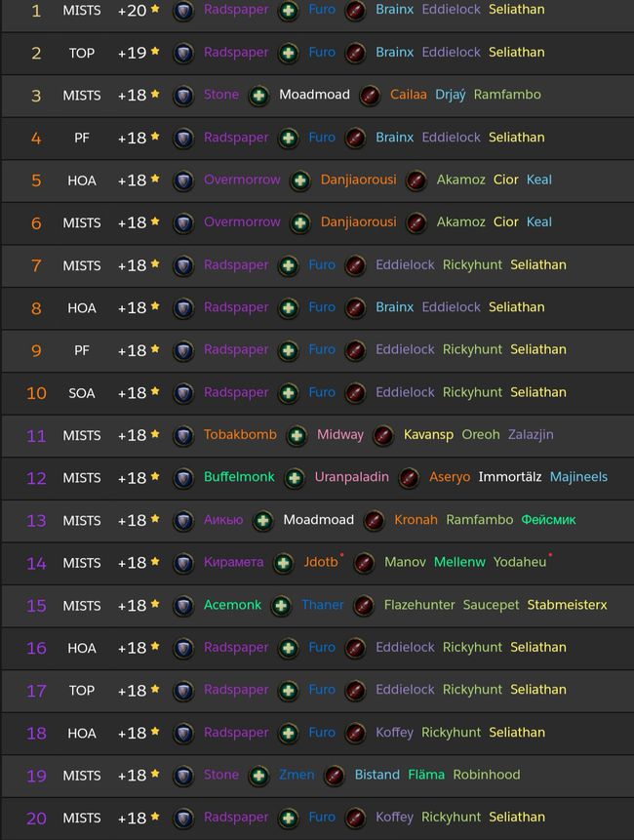Click the DPS sword icon in row 5
Viewport: 634px width, 840px height.
pos(416,180)
